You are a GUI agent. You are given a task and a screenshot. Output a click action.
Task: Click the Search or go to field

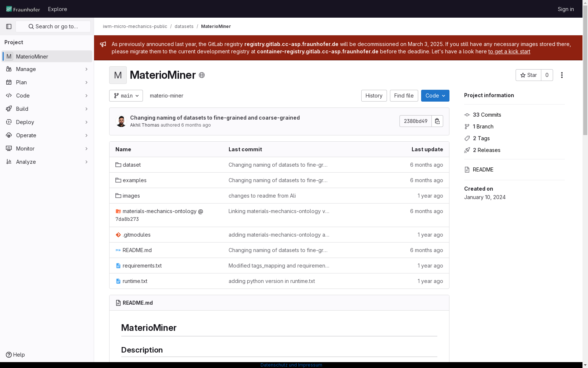tap(53, 26)
